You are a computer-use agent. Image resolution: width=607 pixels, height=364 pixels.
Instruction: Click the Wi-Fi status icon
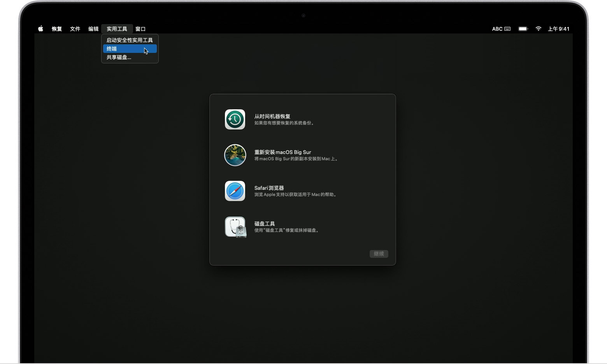click(538, 29)
